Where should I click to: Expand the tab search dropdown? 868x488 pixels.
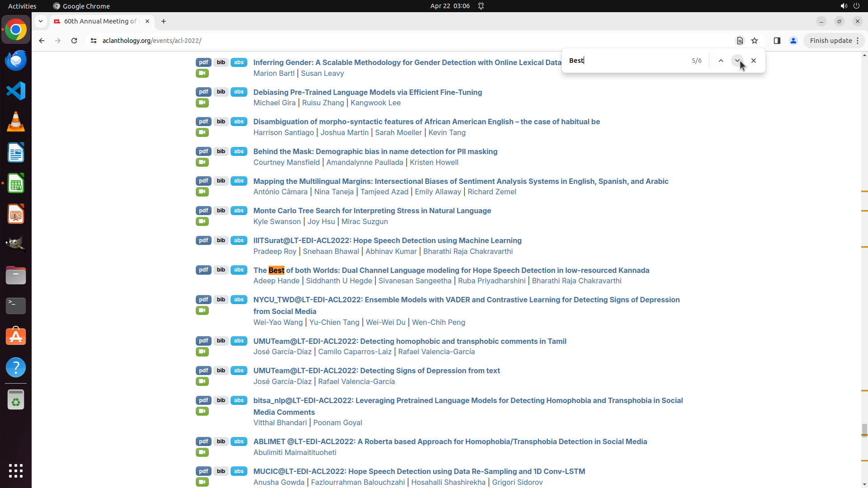pyautogui.click(x=41, y=21)
